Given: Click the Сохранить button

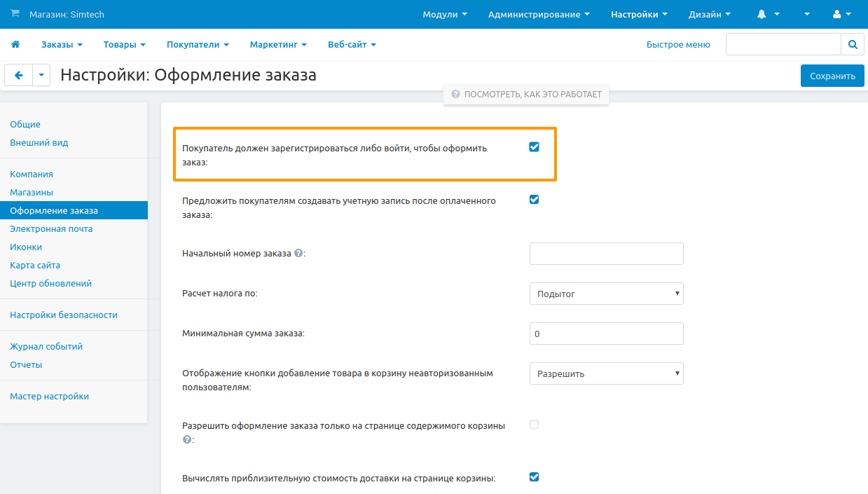Looking at the screenshot, I should [832, 76].
